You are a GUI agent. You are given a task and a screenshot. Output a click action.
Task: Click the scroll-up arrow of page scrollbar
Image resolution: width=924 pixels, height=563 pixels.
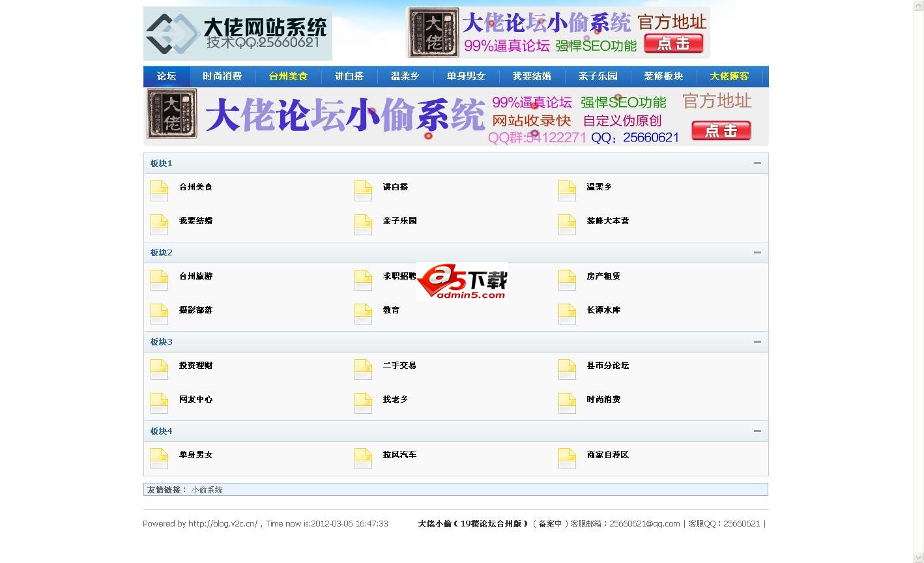[x=918, y=5]
